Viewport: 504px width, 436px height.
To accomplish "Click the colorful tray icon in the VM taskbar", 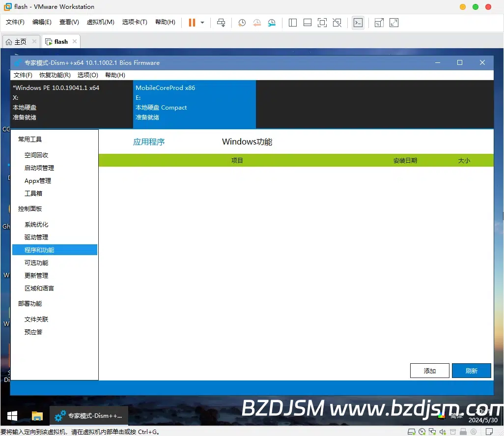I will pyautogui.click(x=442, y=416).
